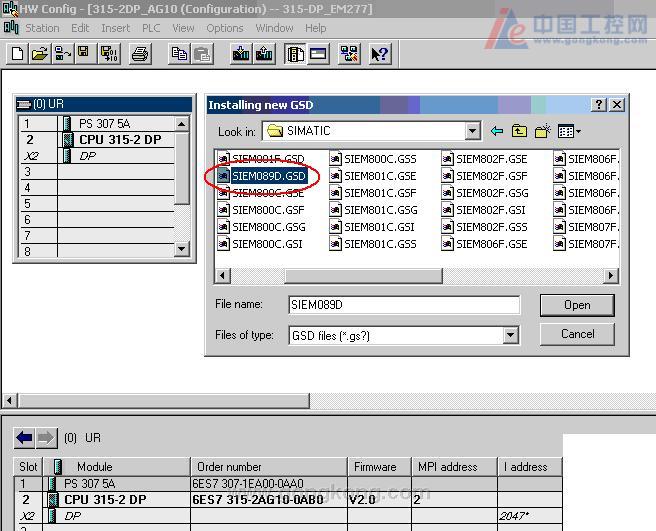The width and height of the screenshot is (656, 531).
Task: Click the Upload from module icon
Action: click(264, 54)
